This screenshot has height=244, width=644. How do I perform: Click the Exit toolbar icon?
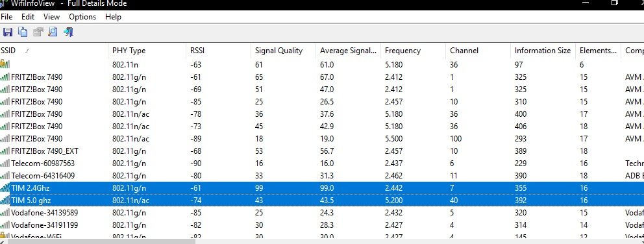[x=68, y=32]
